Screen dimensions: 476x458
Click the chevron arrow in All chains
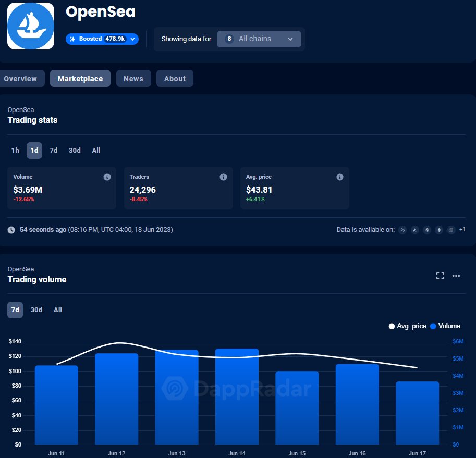pos(290,39)
